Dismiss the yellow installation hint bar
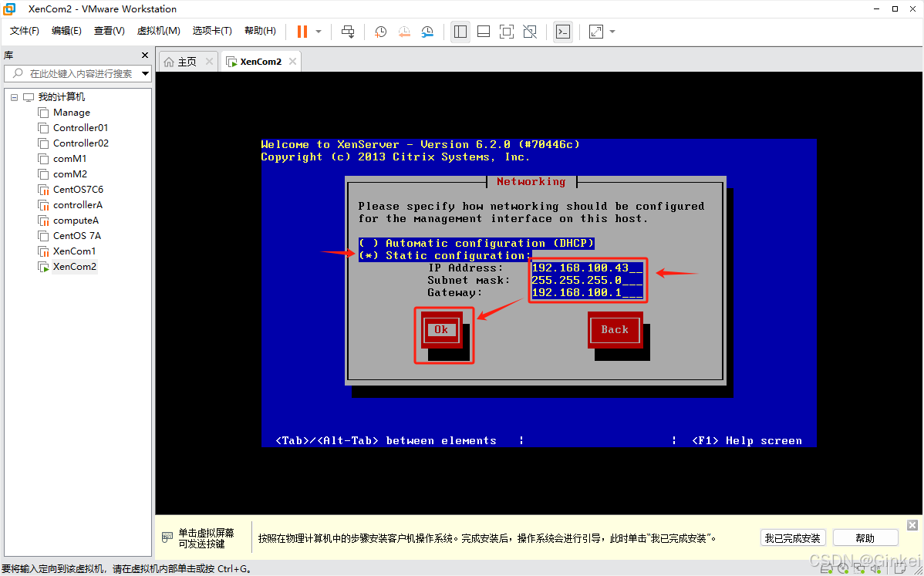This screenshot has width=924, height=576. (912, 525)
